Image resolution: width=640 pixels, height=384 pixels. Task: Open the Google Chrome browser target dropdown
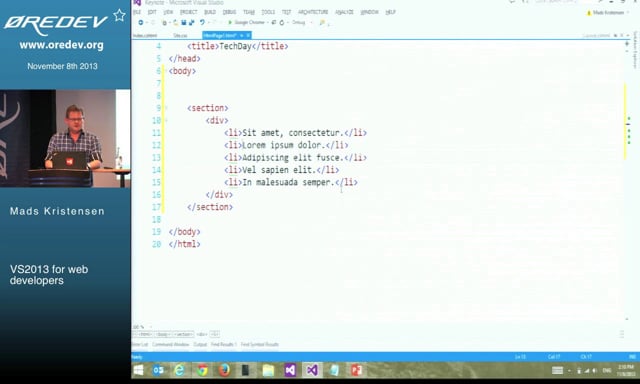[x=268, y=22]
